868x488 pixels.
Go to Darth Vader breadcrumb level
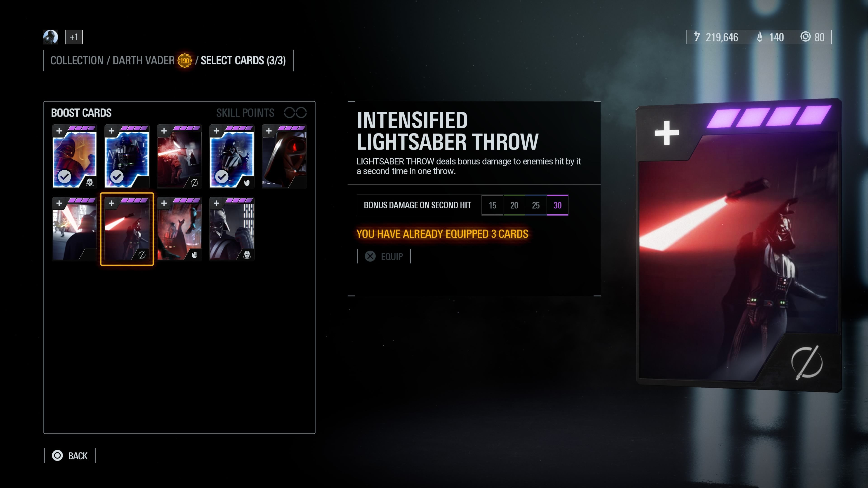pos(143,60)
